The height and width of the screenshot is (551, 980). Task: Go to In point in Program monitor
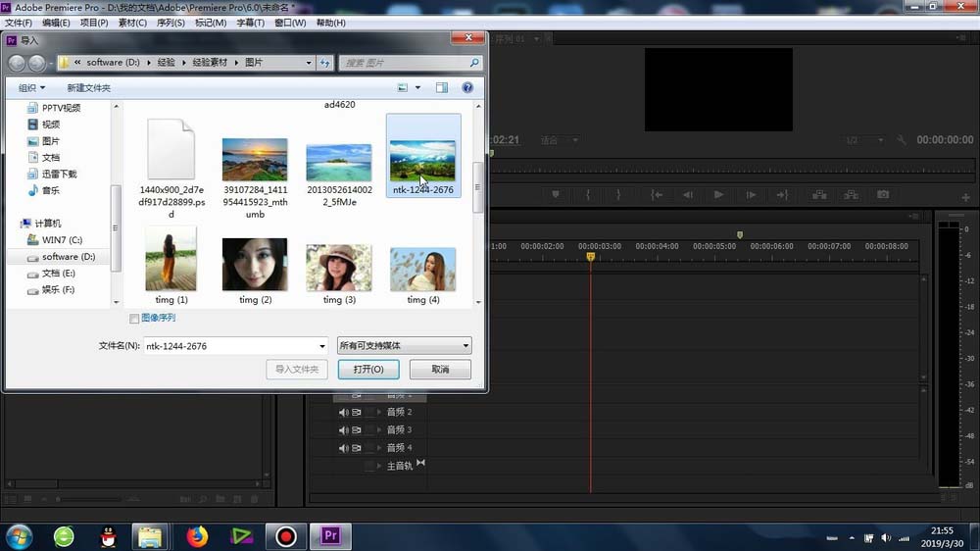click(657, 194)
